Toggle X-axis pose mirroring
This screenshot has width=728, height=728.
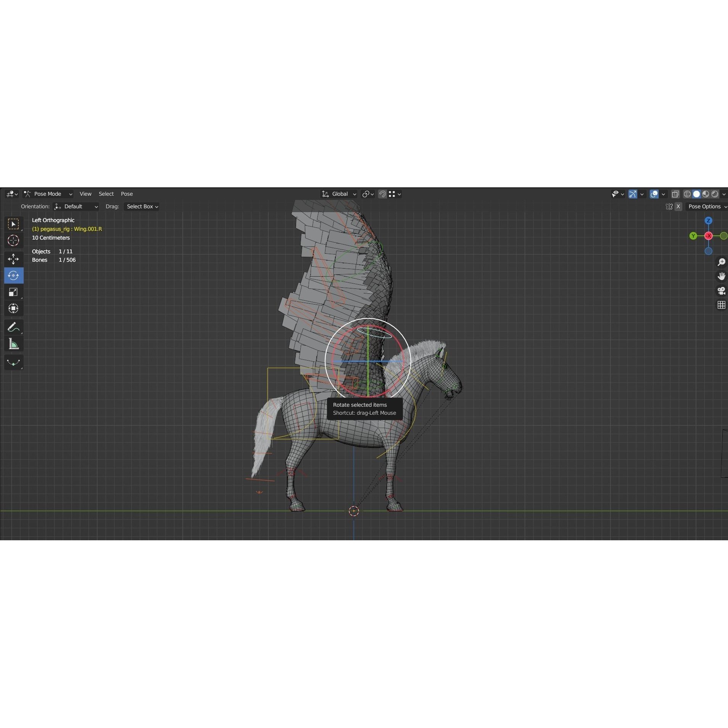tap(678, 206)
